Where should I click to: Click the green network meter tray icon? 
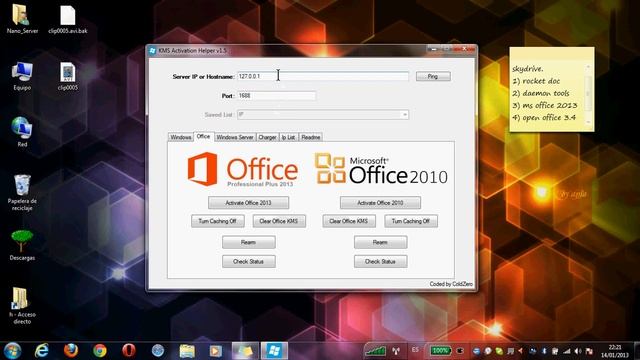tap(376, 351)
